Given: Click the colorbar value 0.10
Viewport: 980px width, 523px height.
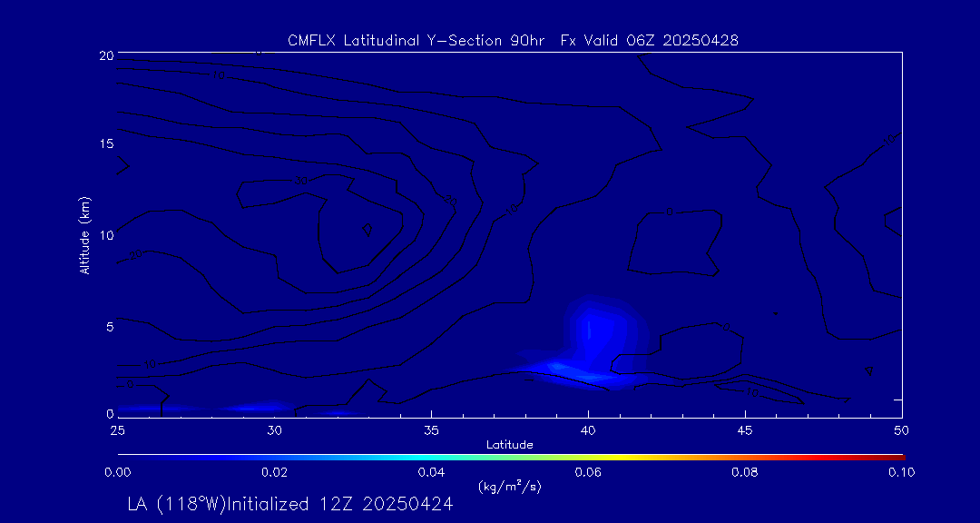Looking at the screenshot, I should click(901, 472).
